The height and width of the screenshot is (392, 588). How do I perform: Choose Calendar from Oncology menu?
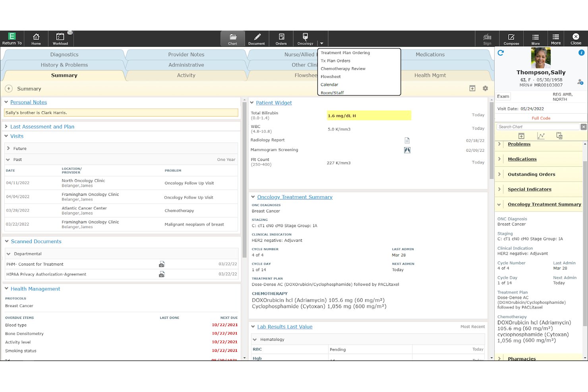(x=329, y=85)
